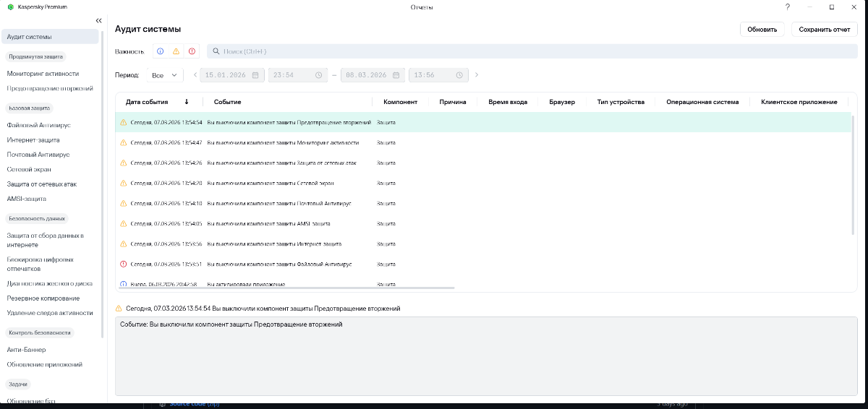Click the Kaspersky Premium logo icon
This screenshot has height=409, width=868.
[10, 7]
